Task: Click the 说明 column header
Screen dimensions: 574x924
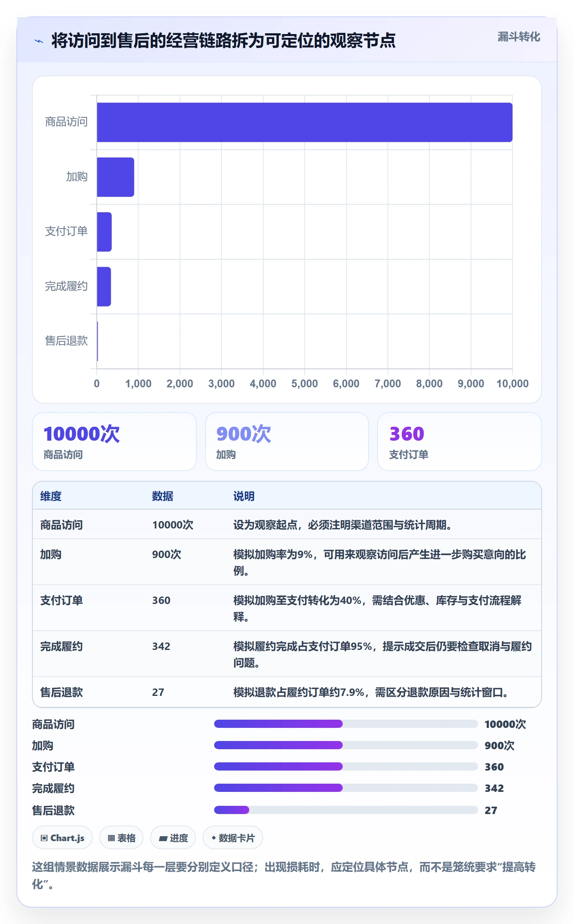Action: click(244, 496)
